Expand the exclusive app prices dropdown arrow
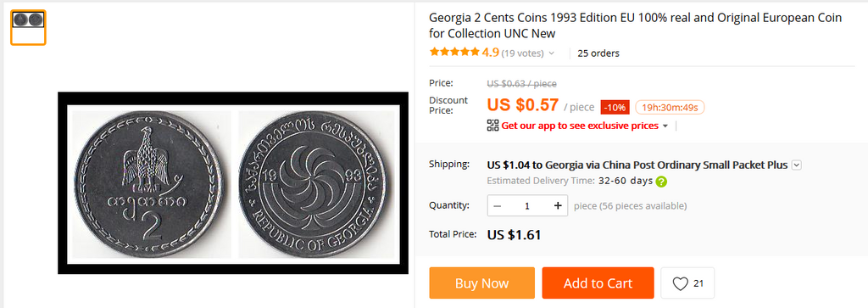868x308 pixels. [x=665, y=126]
